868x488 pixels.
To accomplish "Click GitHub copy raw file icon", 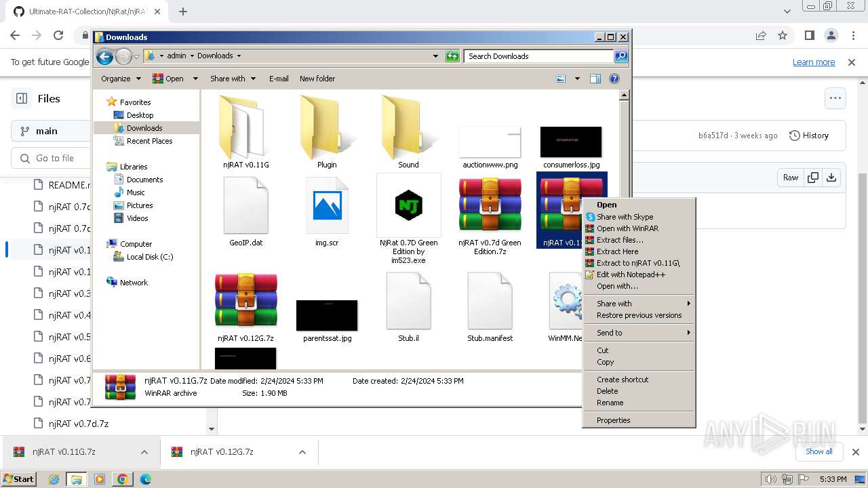I will [812, 178].
